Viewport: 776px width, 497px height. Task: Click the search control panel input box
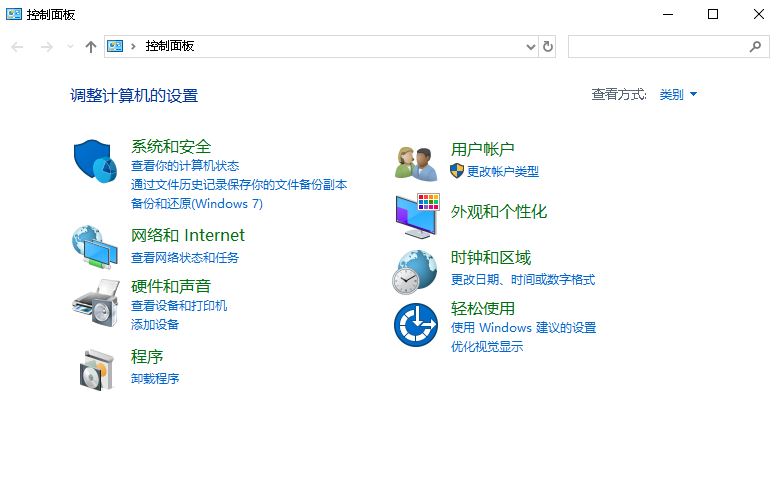(x=669, y=47)
